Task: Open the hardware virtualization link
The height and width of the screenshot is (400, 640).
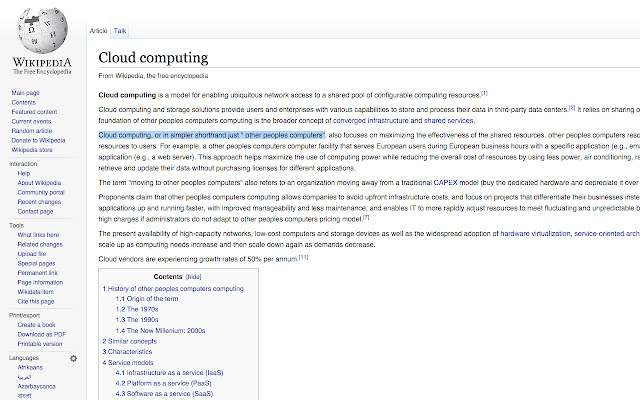Action: point(531,233)
